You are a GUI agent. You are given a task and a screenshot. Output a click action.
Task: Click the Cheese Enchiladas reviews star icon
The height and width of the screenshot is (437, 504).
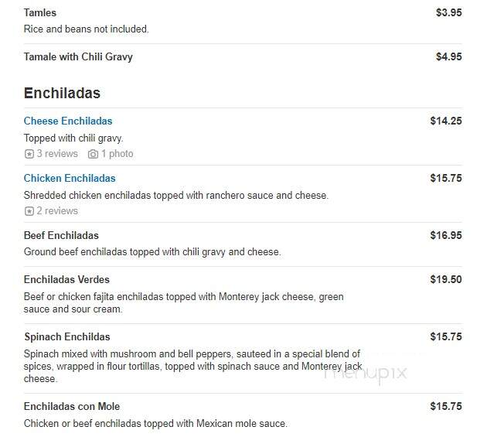[x=29, y=154]
